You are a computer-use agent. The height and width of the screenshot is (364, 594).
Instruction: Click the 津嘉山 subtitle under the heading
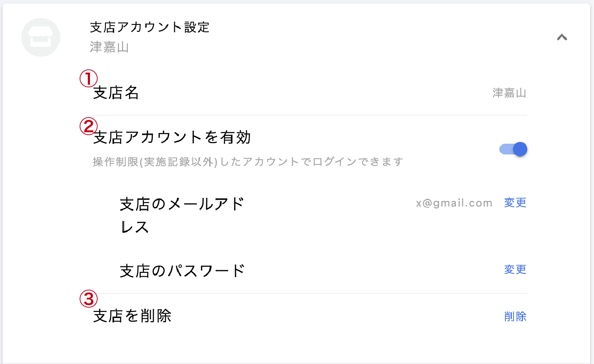[109, 47]
